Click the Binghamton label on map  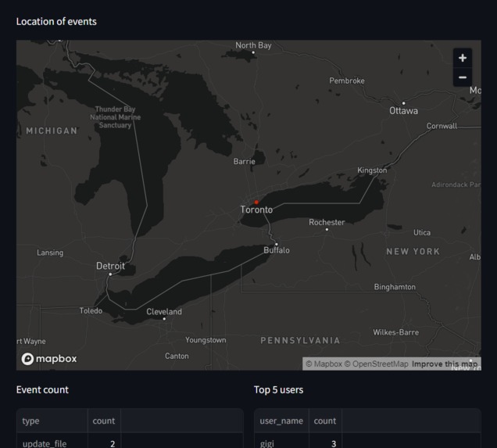(395, 287)
